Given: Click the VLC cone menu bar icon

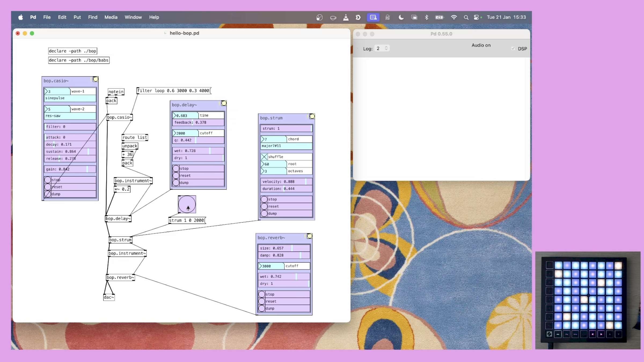Looking at the screenshot, I should [346, 17].
